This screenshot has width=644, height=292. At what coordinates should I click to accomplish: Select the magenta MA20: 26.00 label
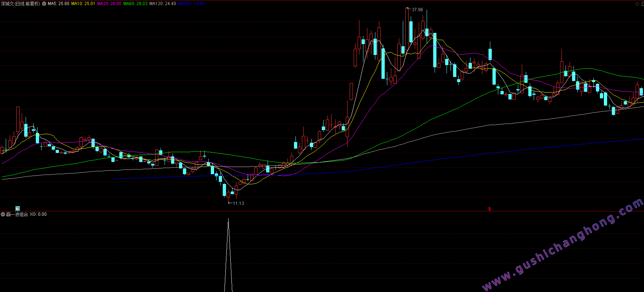pyautogui.click(x=109, y=4)
